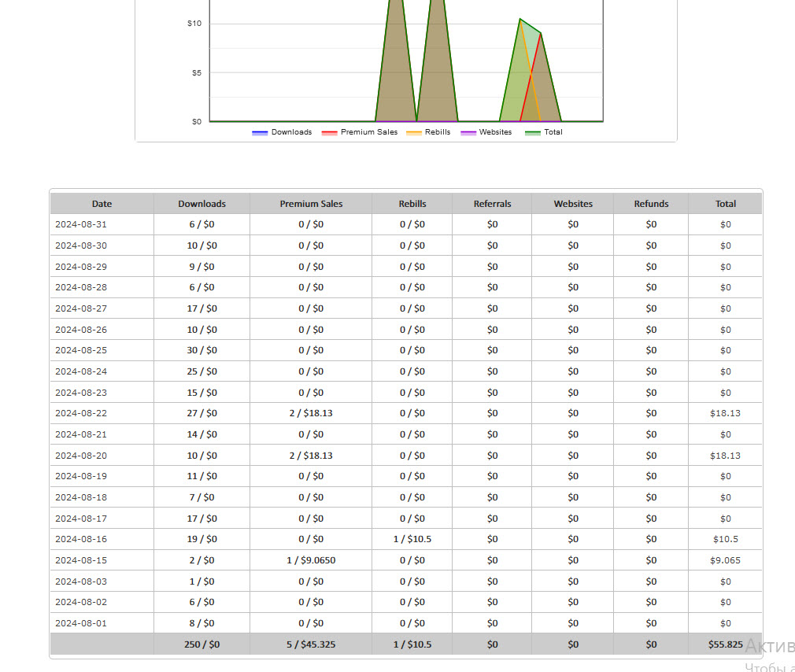
Task: Click the 250 / $0 downloads summary
Action: (202, 644)
